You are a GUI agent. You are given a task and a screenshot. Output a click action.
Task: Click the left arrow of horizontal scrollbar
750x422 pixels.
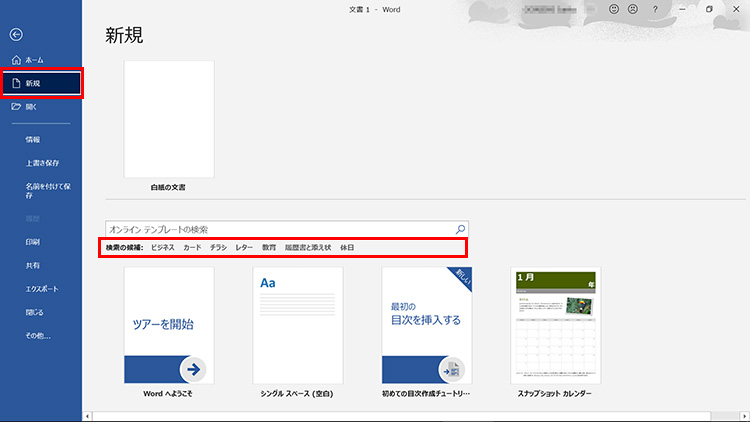tap(87, 416)
